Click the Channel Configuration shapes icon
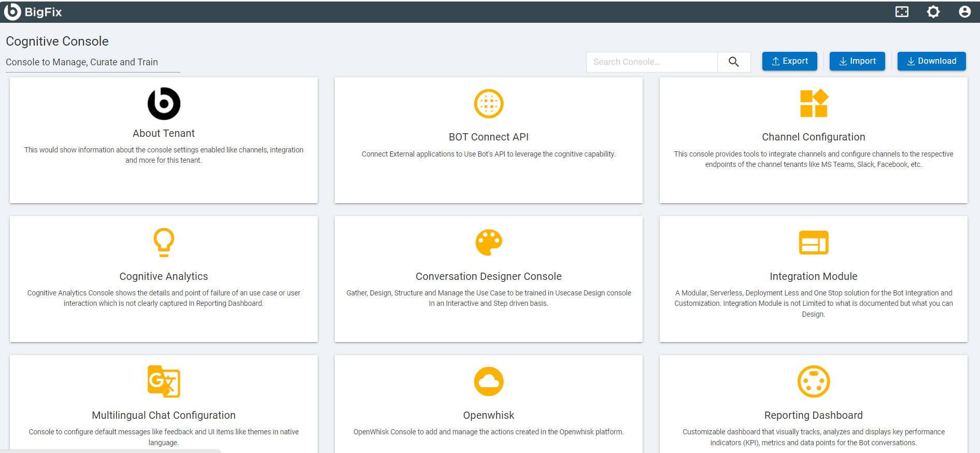Image resolution: width=980 pixels, height=453 pixels. click(x=813, y=104)
